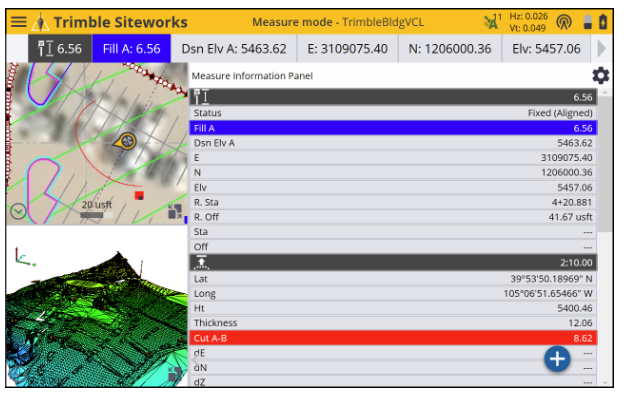Open the radio connection signal icon
Viewport: 631px width, 396px height.
(x=564, y=22)
